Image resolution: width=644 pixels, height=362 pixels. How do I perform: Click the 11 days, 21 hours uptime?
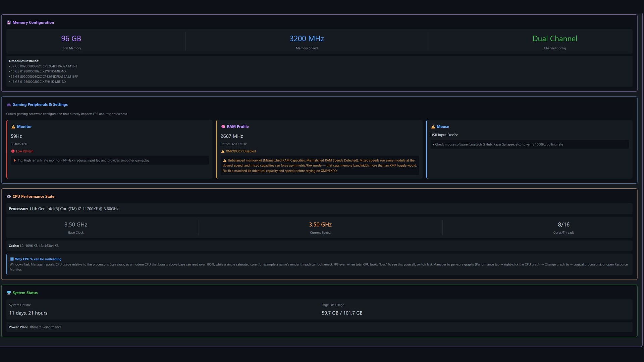(x=28, y=313)
